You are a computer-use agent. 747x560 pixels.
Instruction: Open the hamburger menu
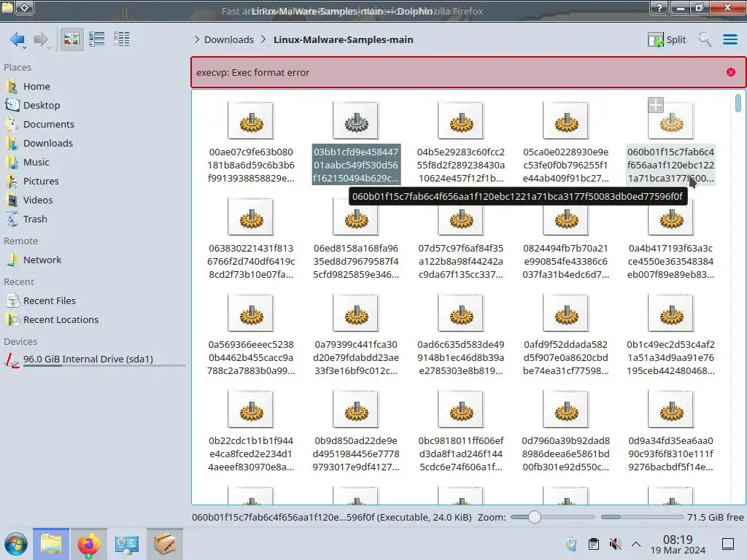pyautogui.click(x=729, y=39)
